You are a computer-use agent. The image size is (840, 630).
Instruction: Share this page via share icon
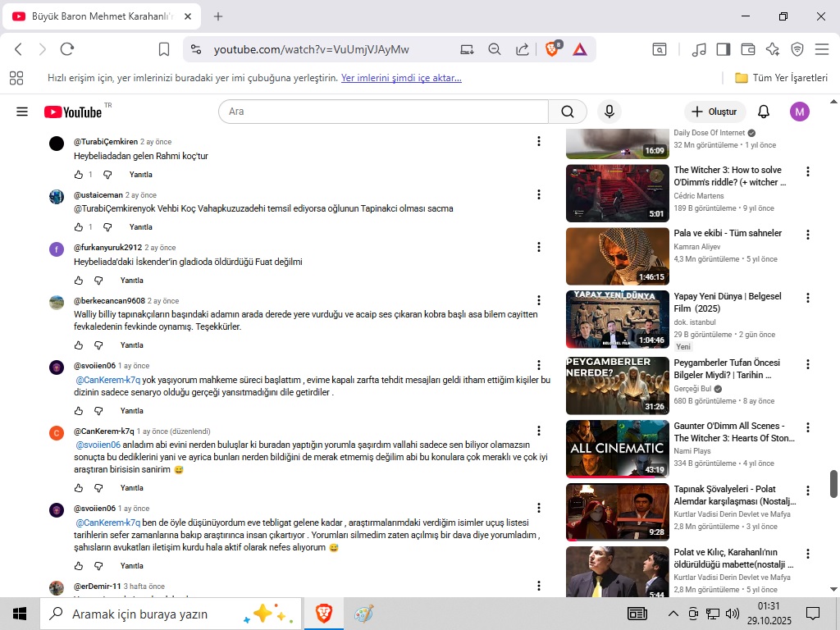[522, 49]
